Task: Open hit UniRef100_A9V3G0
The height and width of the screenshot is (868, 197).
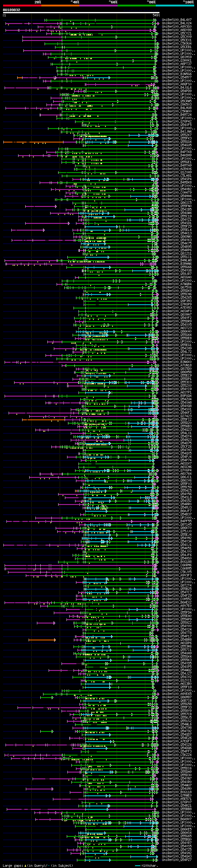Action: click(x=177, y=26)
